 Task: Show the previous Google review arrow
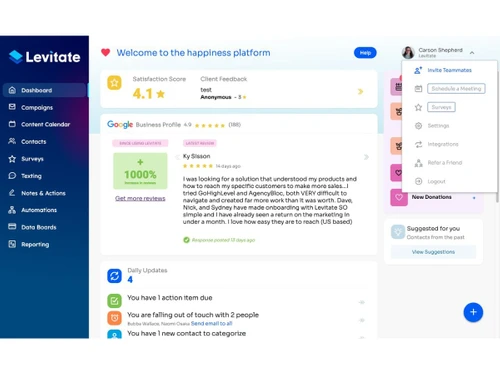point(178,157)
